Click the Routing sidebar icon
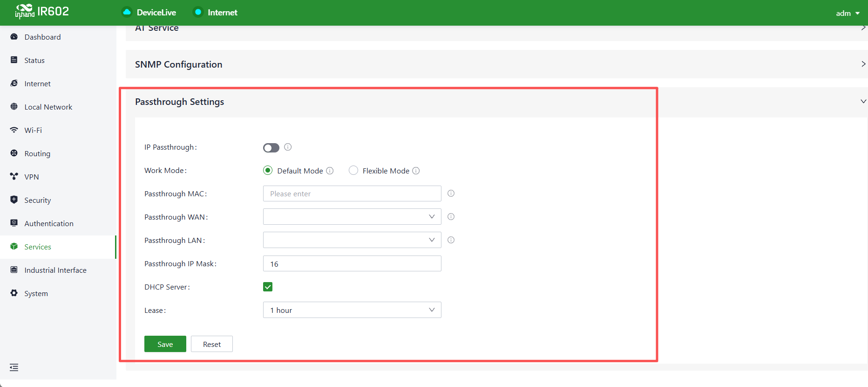Screen dimensions: 868x387 [14, 153]
